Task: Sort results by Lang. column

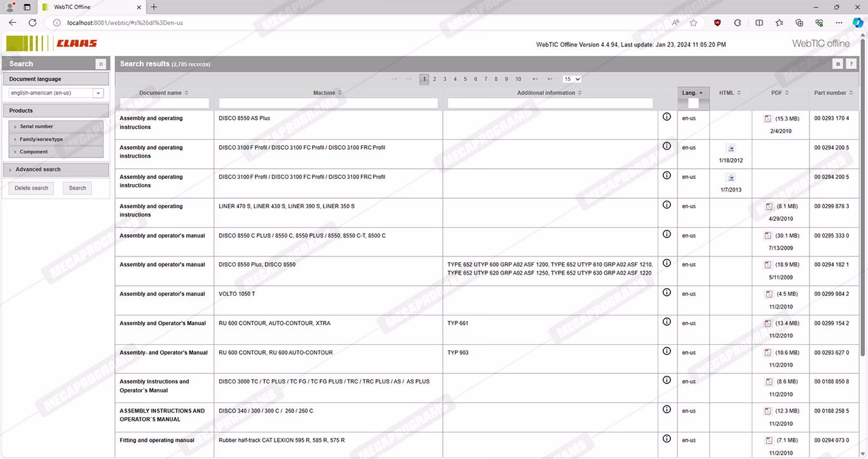Action: pos(693,93)
